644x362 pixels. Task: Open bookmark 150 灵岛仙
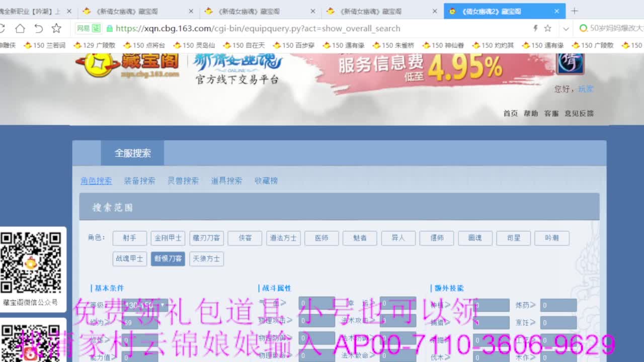pyautogui.click(x=194, y=45)
